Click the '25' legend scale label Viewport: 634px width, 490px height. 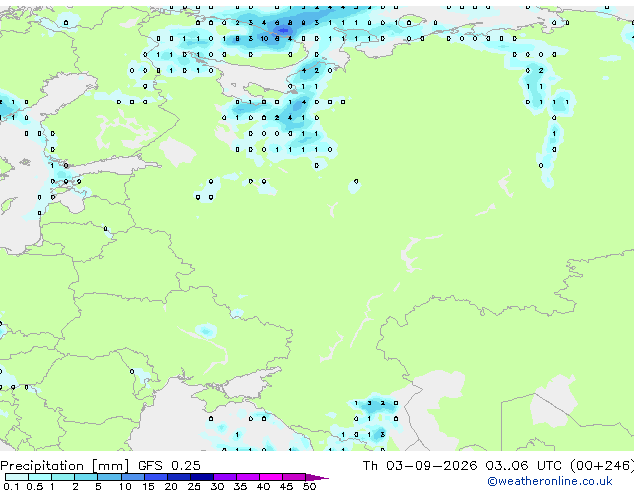click(194, 486)
